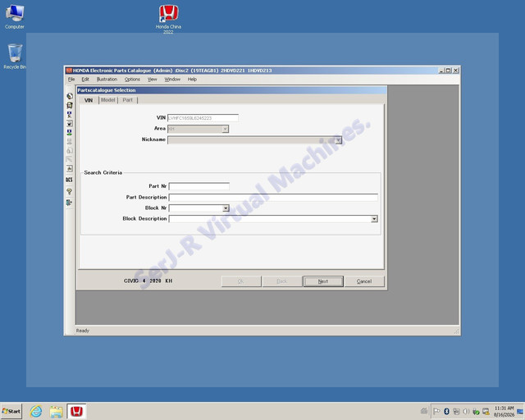Open the File menu

(71, 80)
